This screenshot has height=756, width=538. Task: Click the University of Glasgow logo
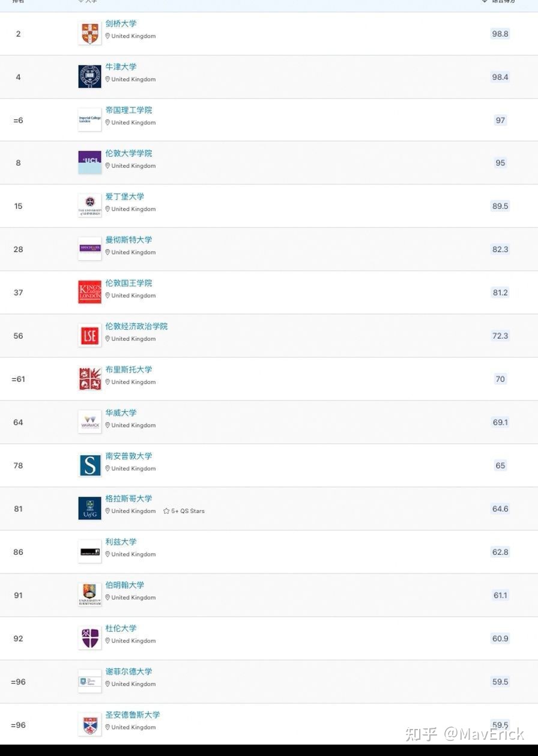[89, 509]
